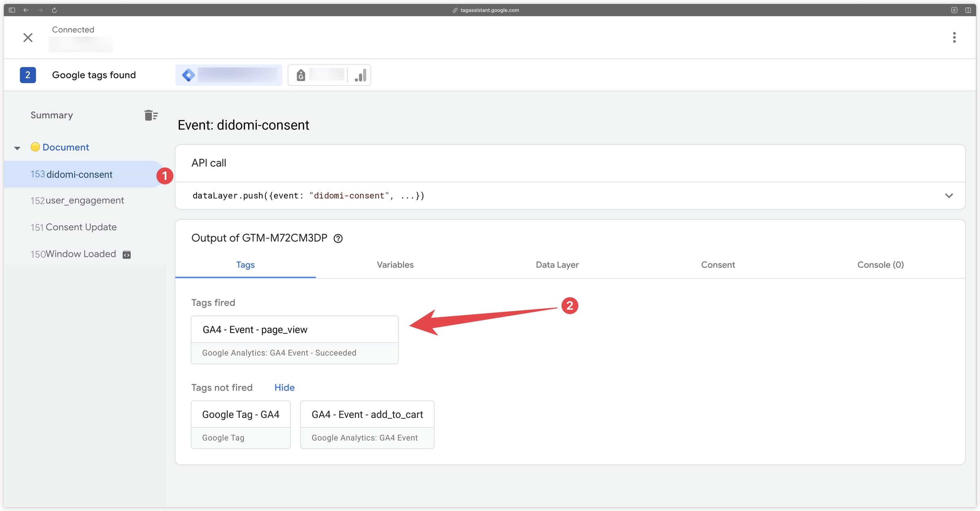
Task: Click the help icon beside GTM-M72CM3DP
Action: [x=338, y=238]
